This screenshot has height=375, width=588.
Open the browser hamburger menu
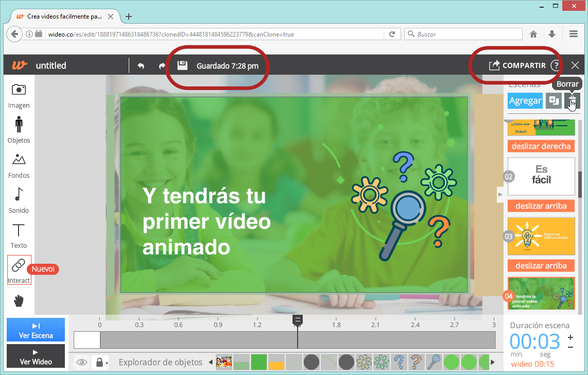574,34
